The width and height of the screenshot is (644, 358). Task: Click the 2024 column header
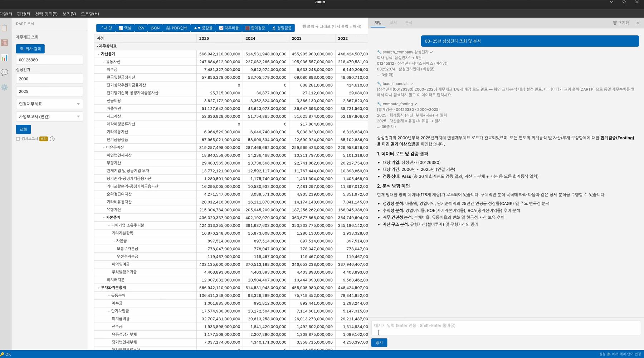pyautogui.click(x=266, y=39)
